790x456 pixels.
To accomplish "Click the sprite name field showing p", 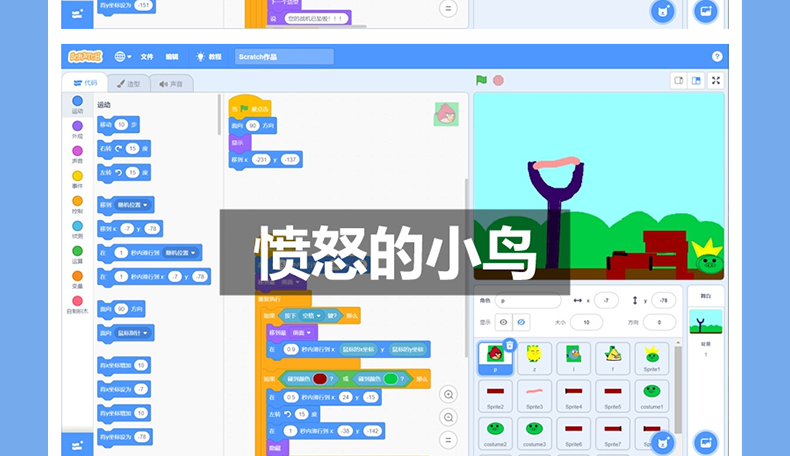I will coord(528,300).
